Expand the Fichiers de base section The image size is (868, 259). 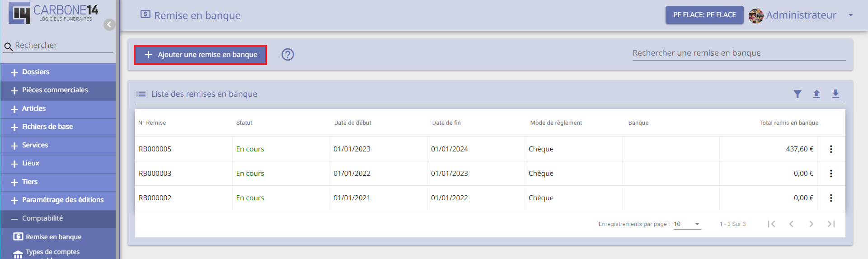[58, 127]
